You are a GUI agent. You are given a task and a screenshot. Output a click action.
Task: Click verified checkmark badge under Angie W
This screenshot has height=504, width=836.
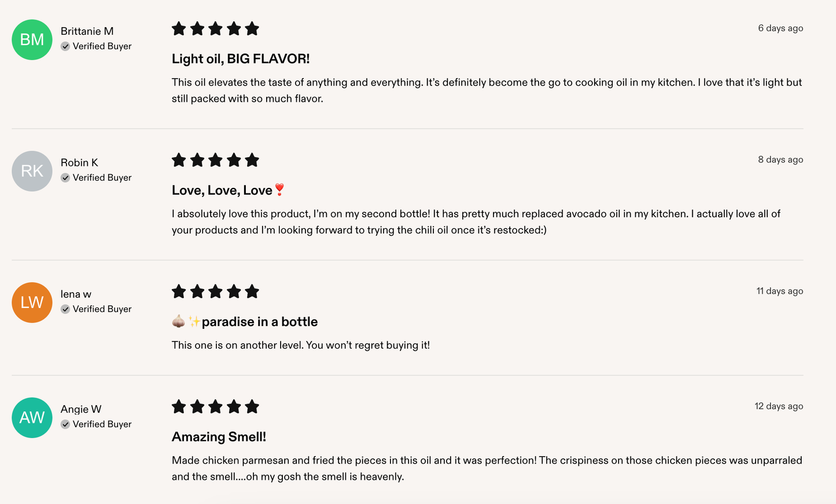click(x=65, y=424)
